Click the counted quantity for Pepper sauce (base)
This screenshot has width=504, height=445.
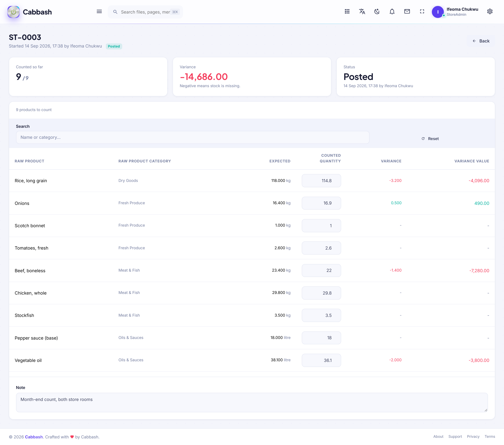click(321, 338)
